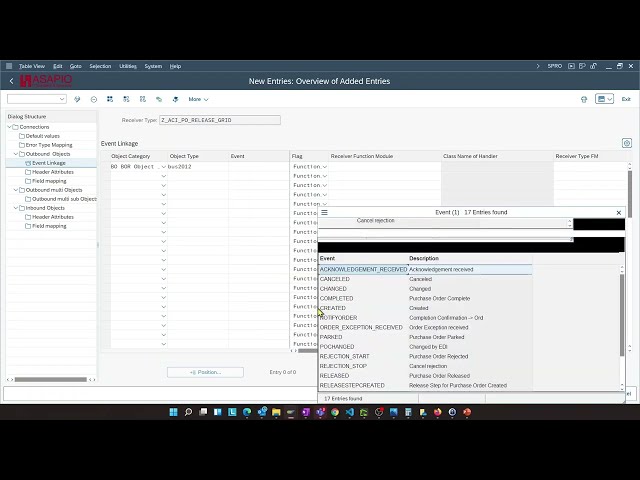Open Microsoft Edge from taskbar
640x480 pixels.
[247, 412]
